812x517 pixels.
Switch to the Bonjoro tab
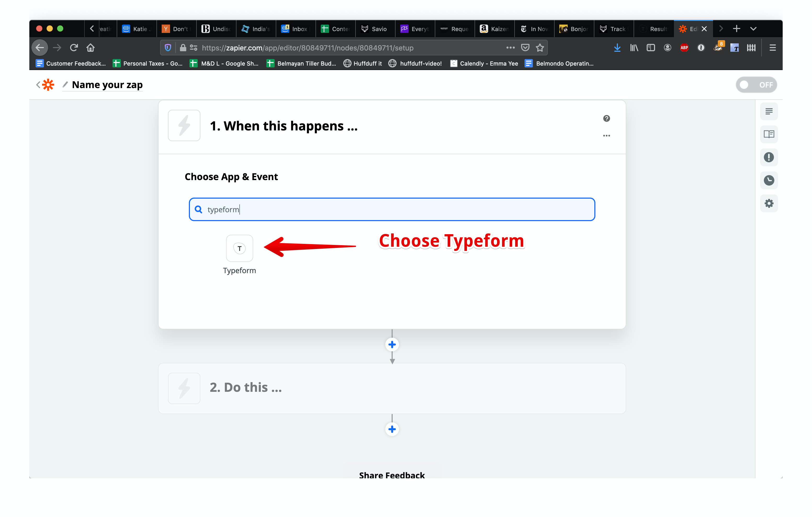pos(574,29)
